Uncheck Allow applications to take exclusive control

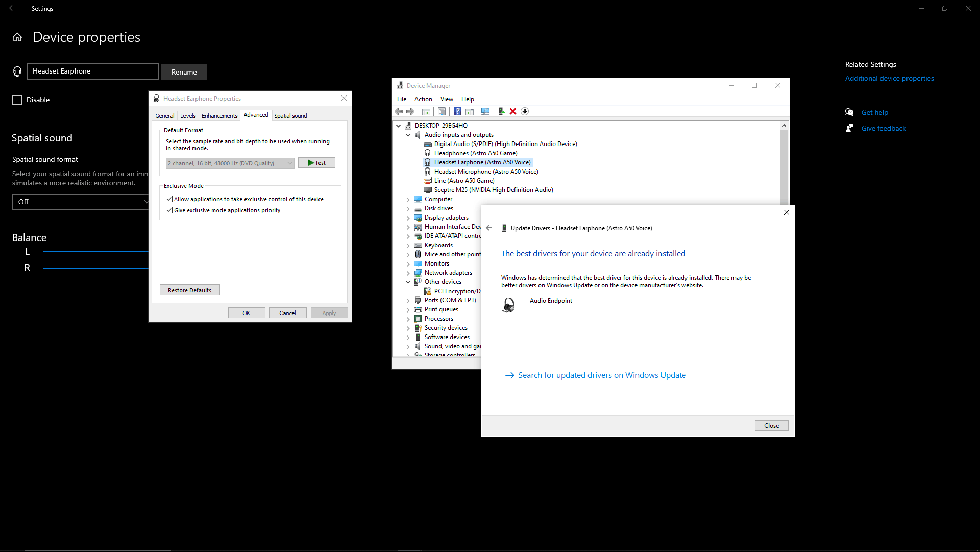point(169,199)
